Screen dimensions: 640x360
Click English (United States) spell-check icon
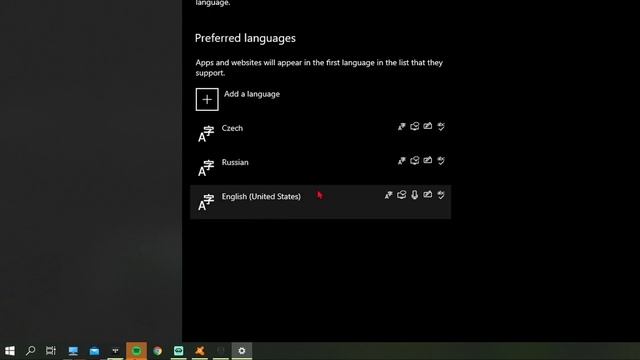(441, 195)
